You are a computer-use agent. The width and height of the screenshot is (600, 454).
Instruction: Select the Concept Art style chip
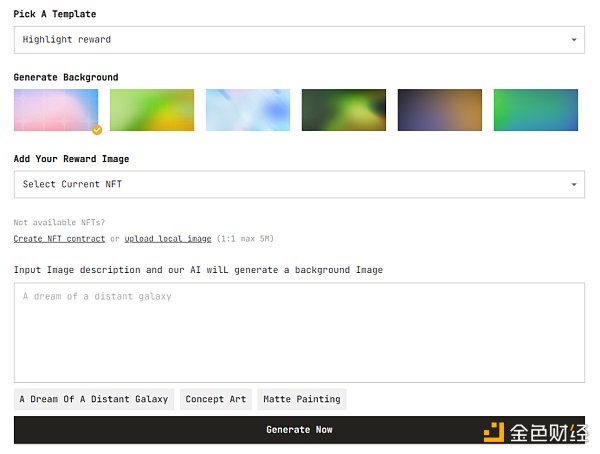pos(216,399)
